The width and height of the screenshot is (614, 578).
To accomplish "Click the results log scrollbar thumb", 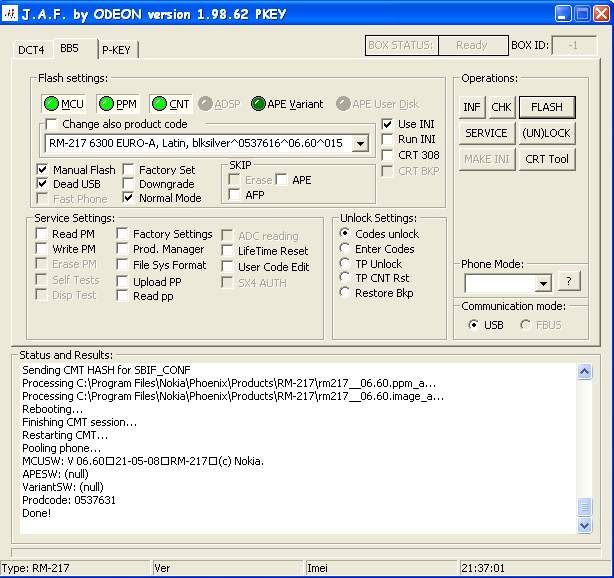I will point(584,507).
